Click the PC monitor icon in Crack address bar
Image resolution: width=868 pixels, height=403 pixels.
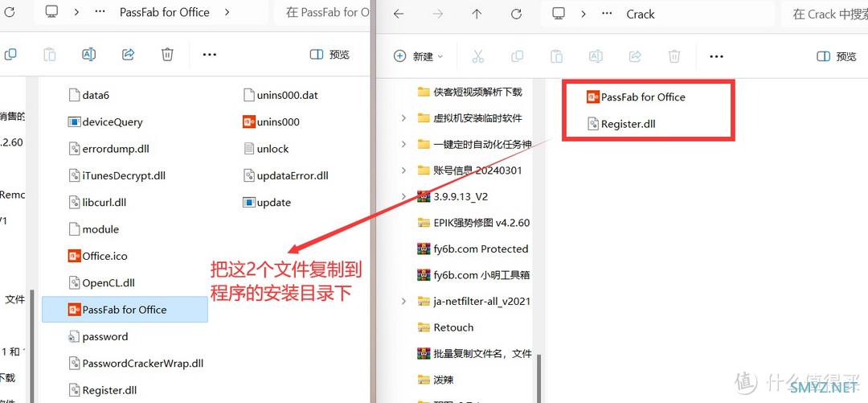[x=559, y=14]
